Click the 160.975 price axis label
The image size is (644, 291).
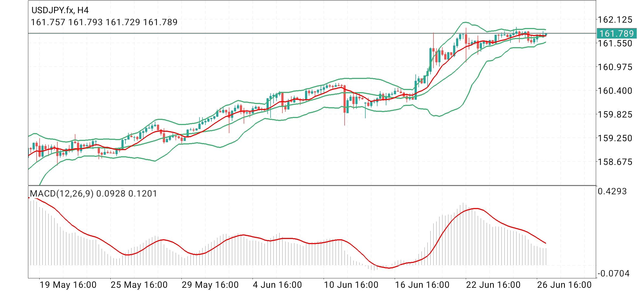pos(615,67)
